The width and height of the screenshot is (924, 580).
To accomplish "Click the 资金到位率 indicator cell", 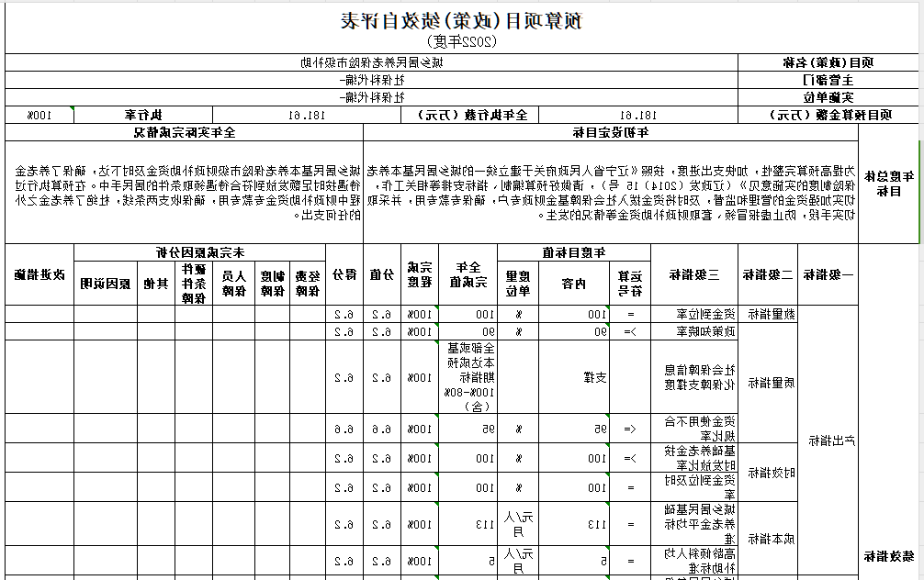I will coord(694,314).
